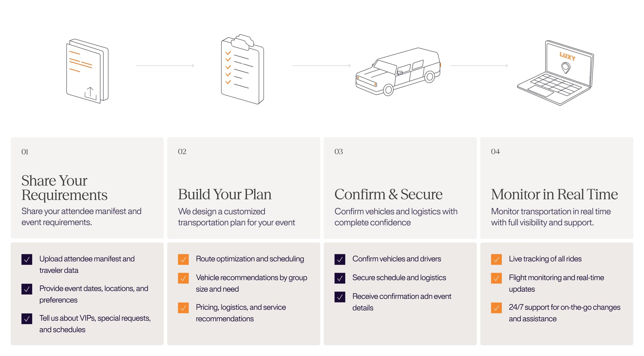
Task: Click the arrow between SUV and laptop
Action: point(479,66)
